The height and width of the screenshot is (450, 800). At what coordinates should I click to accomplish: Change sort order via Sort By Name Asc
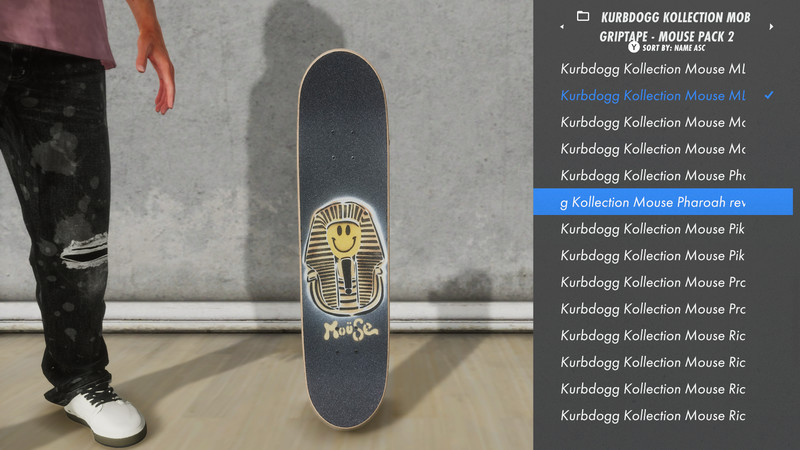click(x=673, y=48)
